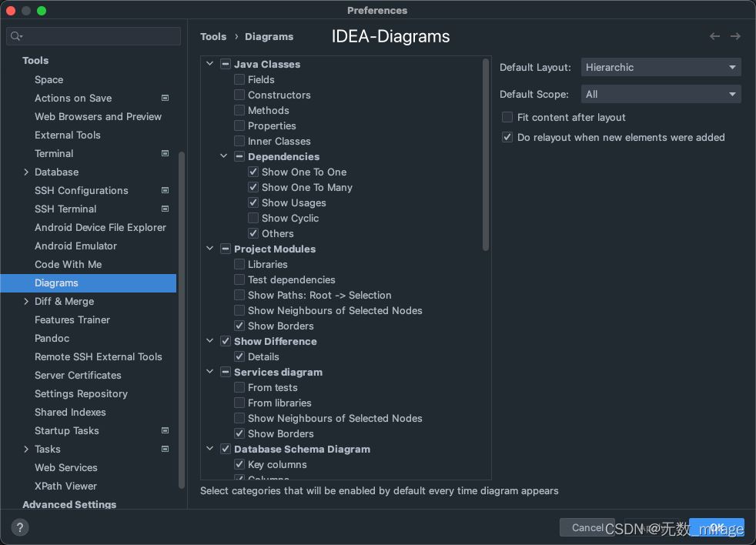
Task: Click the forward navigation arrow icon
Action: tap(735, 36)
